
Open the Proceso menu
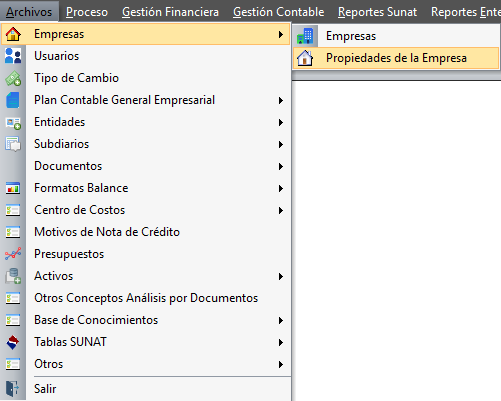point(87,12)
